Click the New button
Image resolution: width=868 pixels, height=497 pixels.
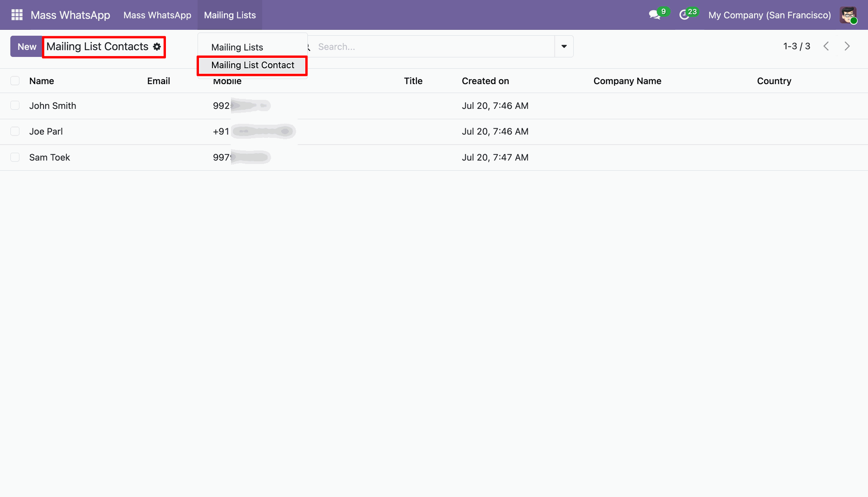(x=27, y=47)
